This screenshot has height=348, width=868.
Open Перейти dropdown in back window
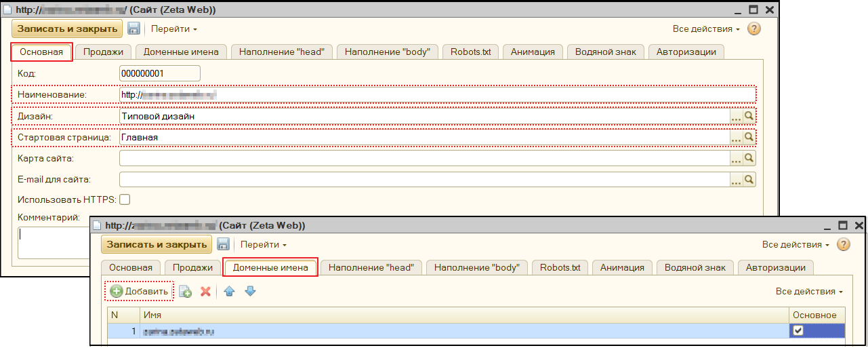pyautogui.click(x=174, y=29)
